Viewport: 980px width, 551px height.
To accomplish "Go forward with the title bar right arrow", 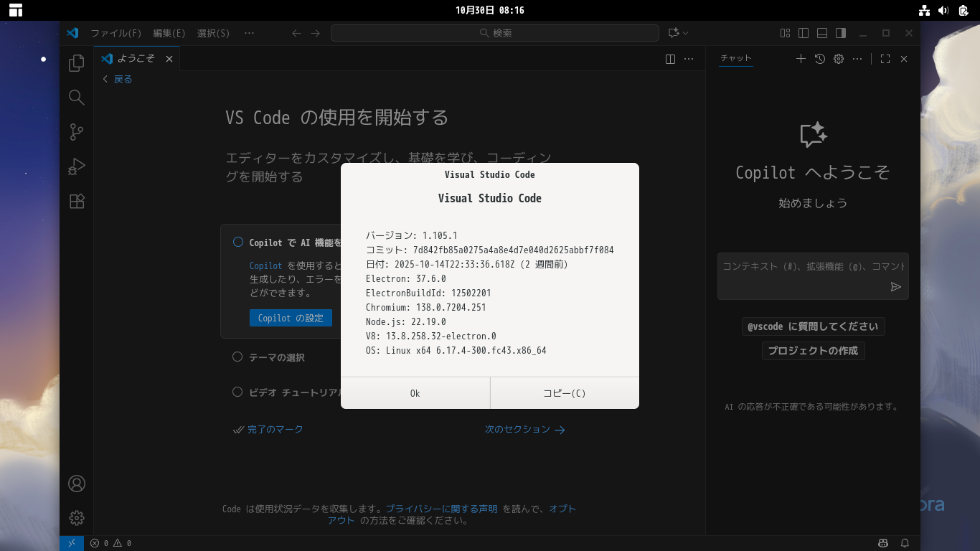I will (315, 33).
